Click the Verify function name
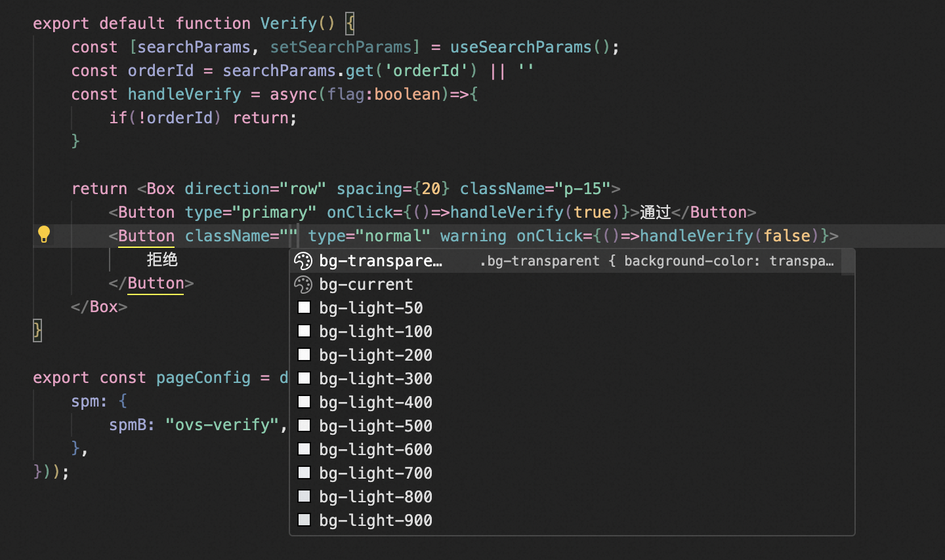The height and width of the screenshot is (560, 945). [289, 24]
